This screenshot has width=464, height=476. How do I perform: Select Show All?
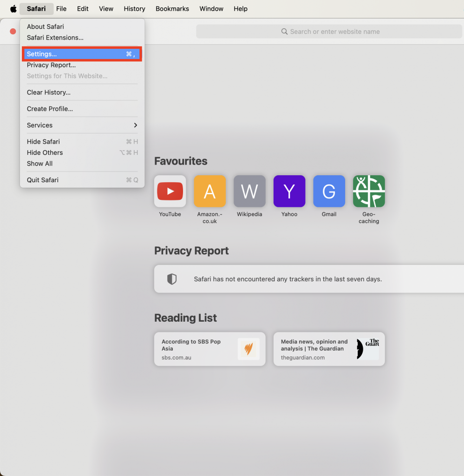click(x=82, y=163)
